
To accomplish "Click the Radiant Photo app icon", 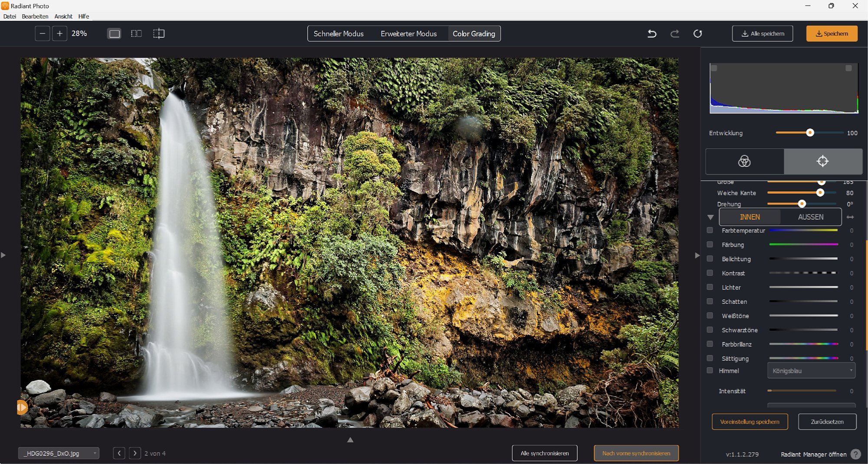I will coord(5,6).
